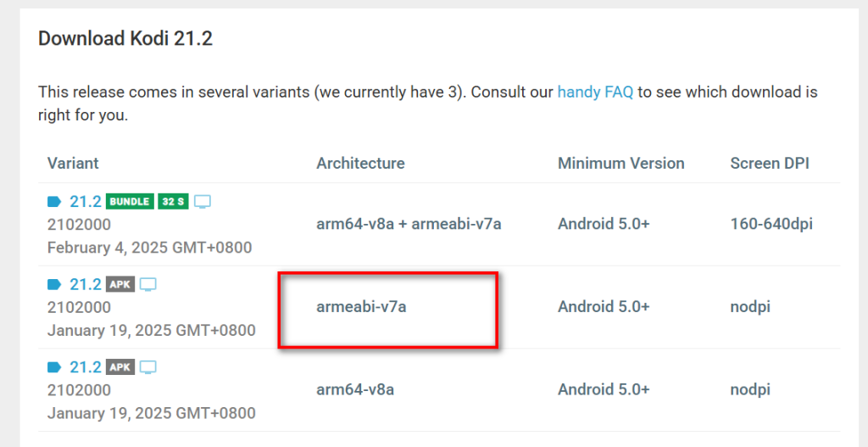This screenshot has width=868, height=447.
Task: Click tag icon in armeabi-v7a APK row
Action: click(55, 285)
